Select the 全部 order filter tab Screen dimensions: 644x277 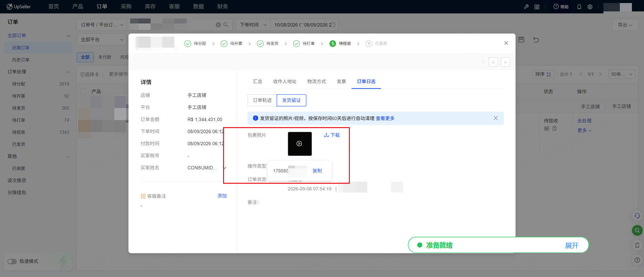tap(85, 57)
